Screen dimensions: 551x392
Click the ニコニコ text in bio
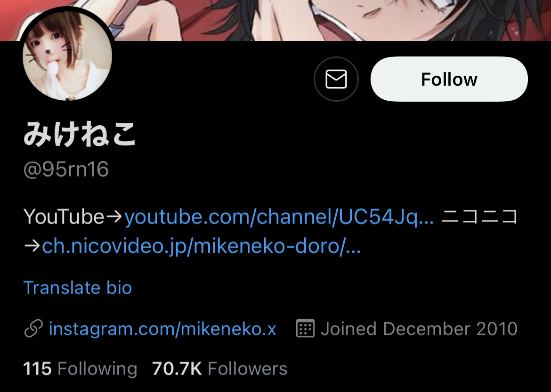479,217
